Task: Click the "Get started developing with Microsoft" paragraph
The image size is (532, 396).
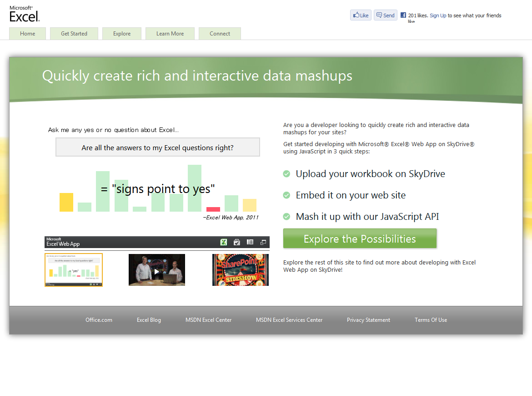Action: coord(379,148)
